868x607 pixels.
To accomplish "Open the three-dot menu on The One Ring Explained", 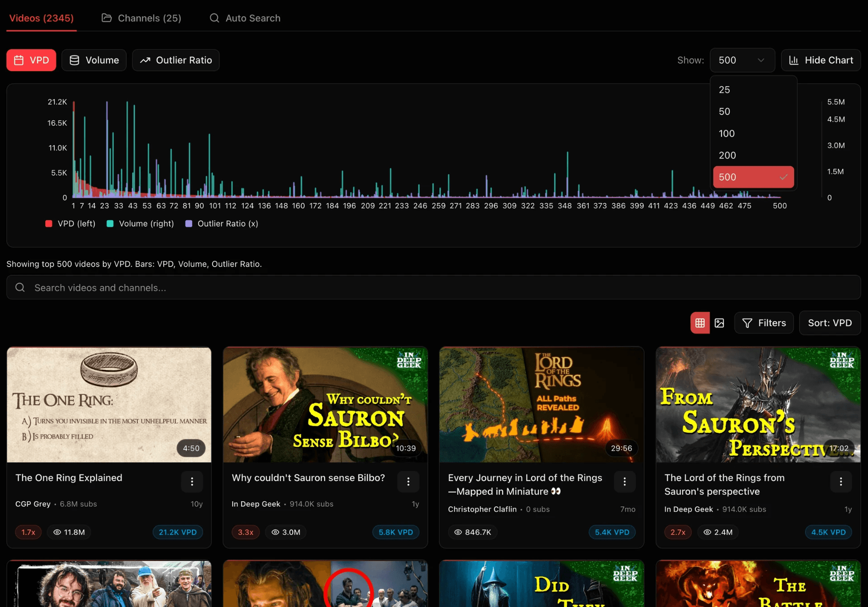I will click(192, 482).
